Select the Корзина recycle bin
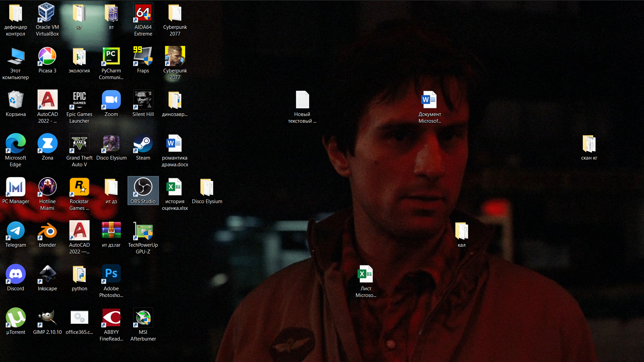This screenshot has width=644, height=362. click(15, 103)
